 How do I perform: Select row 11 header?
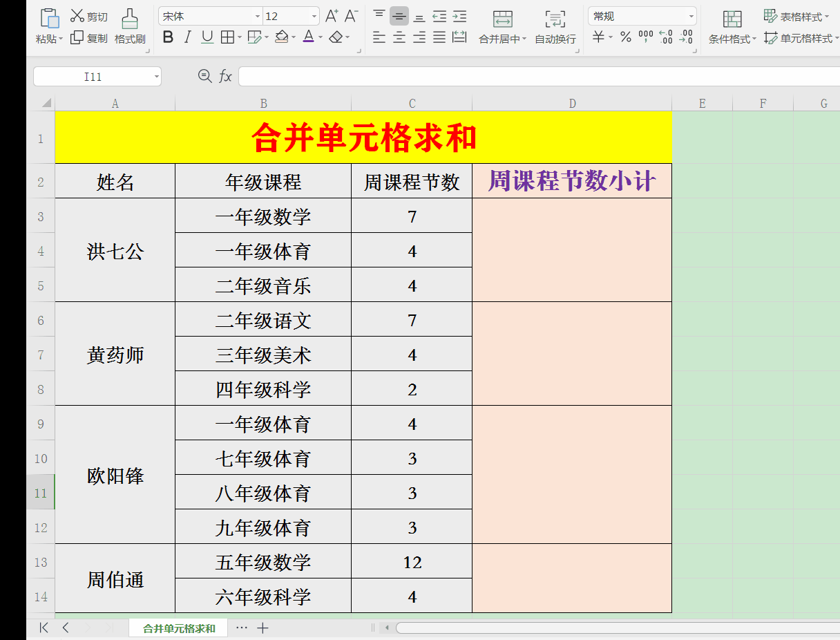point(41,493)
